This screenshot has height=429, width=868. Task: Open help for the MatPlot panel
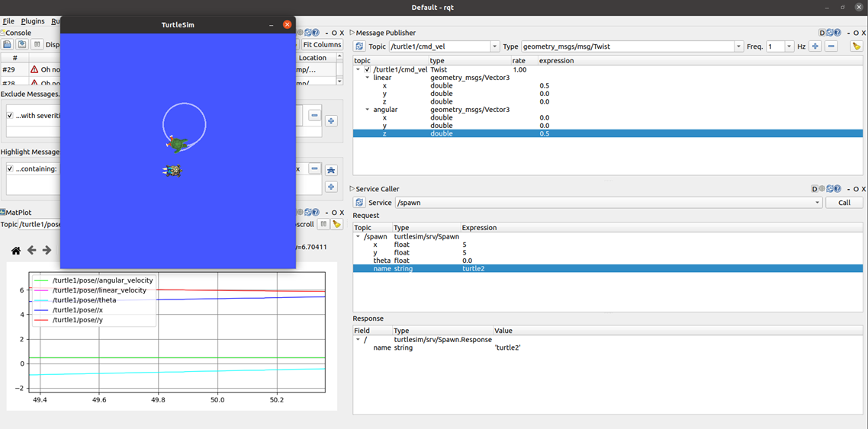click(316, 213)
